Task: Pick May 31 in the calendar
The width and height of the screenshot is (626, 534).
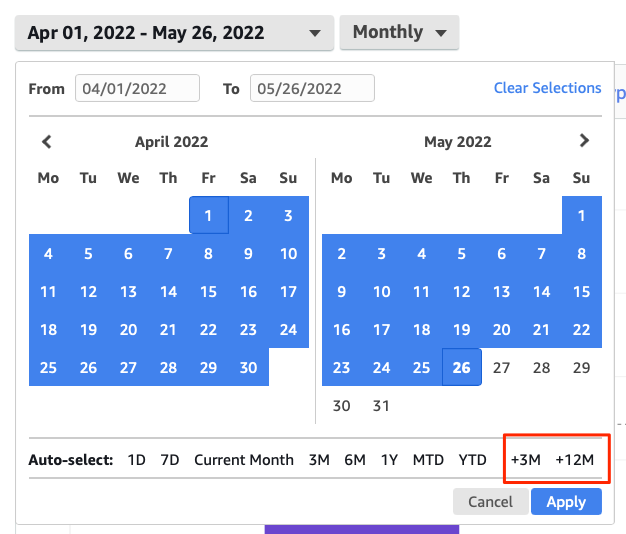Action: [381, 405]
